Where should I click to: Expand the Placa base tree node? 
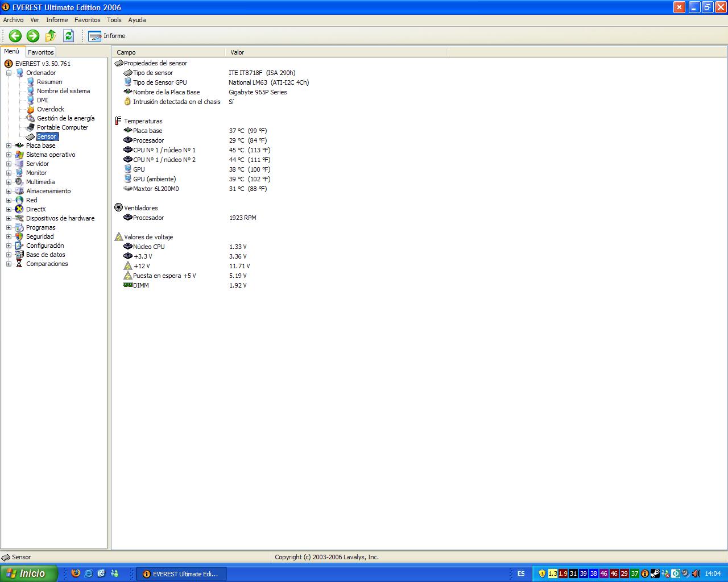click(9, 145)
